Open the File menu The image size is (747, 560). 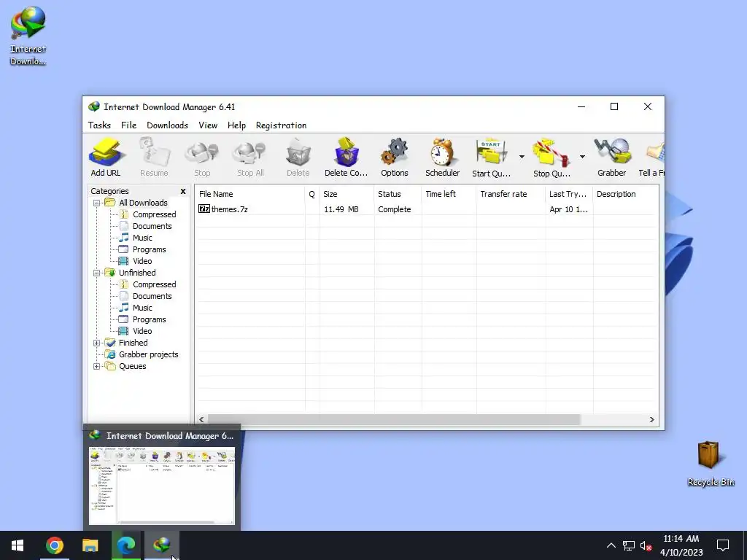128,125
